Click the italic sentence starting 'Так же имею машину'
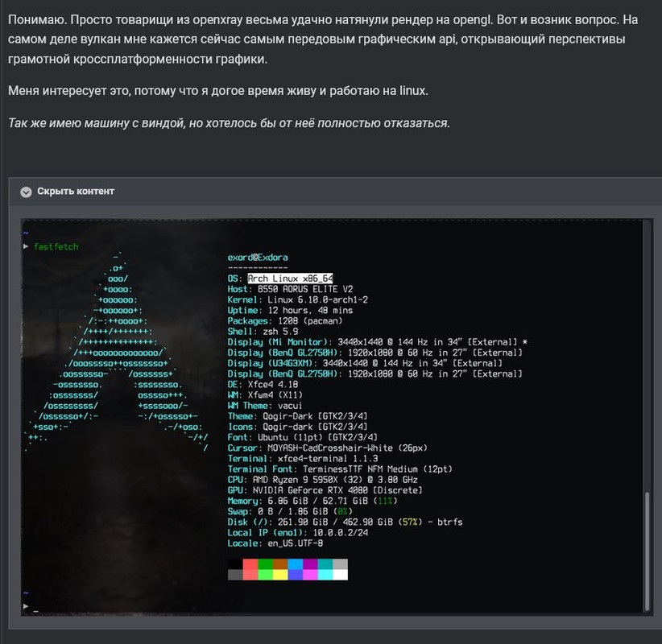Image resolution: width=662 pixels, height=644 pixels. click(x=229, y=123)
